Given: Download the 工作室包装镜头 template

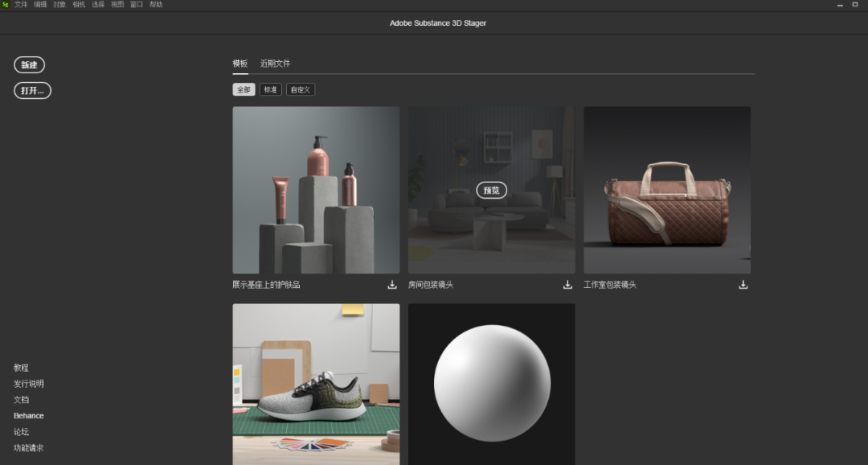Looking at the screenshot, I should 743,285.
